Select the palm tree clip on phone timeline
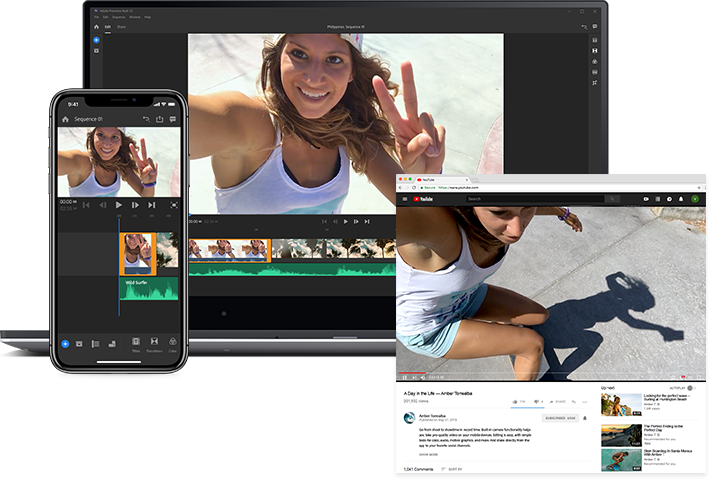Viewport: 710px width, 480px height. pyautogui.click(x=168, y=250)
